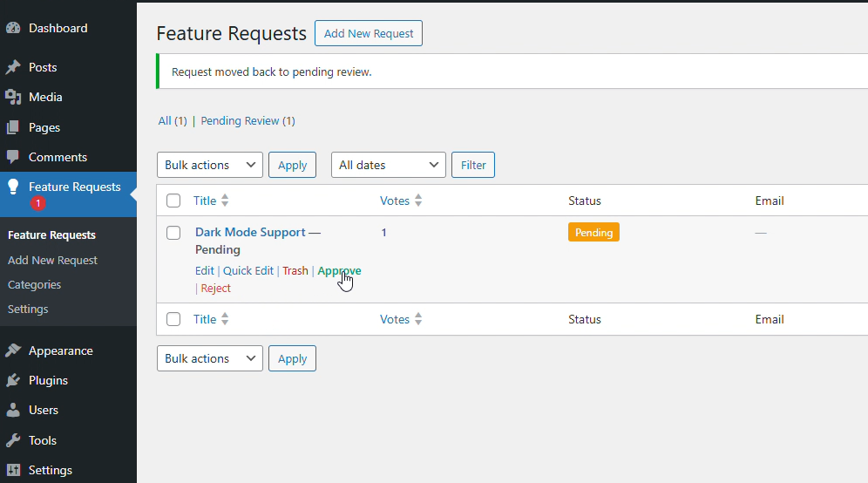Tick the select-all checkbox in table header
The image size is (868, 483).
[x=173, y=201]
